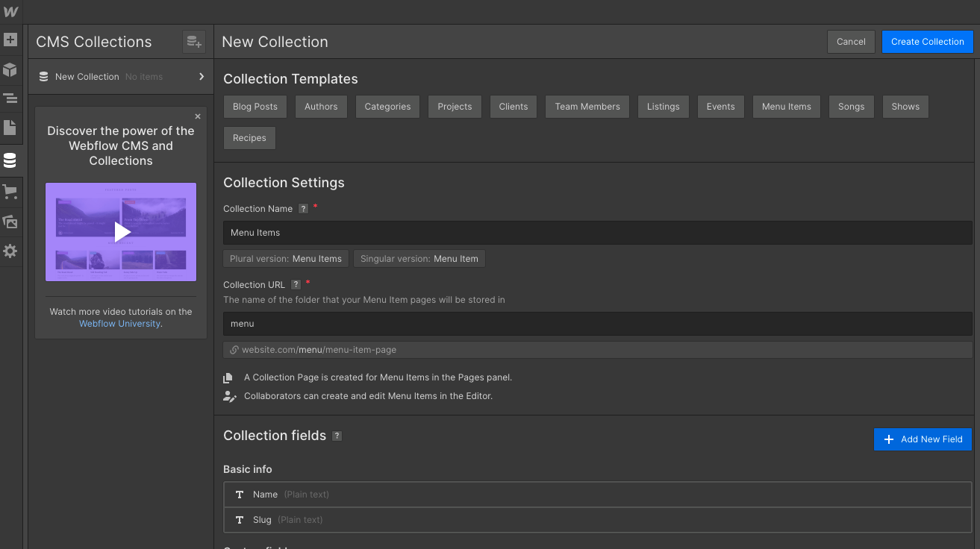Open the Webflow logo menu
This screenshot has height=549, width=980.
10,12
